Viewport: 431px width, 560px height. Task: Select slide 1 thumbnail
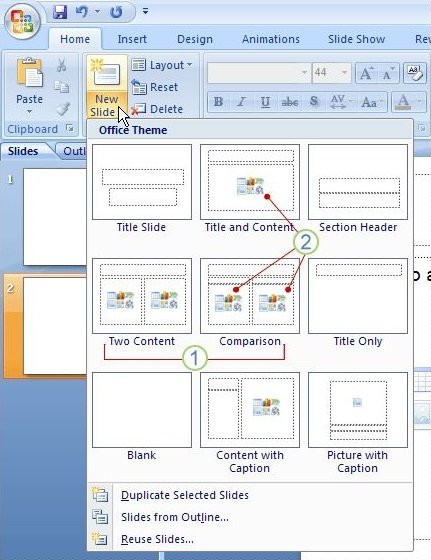click(54, 216)
